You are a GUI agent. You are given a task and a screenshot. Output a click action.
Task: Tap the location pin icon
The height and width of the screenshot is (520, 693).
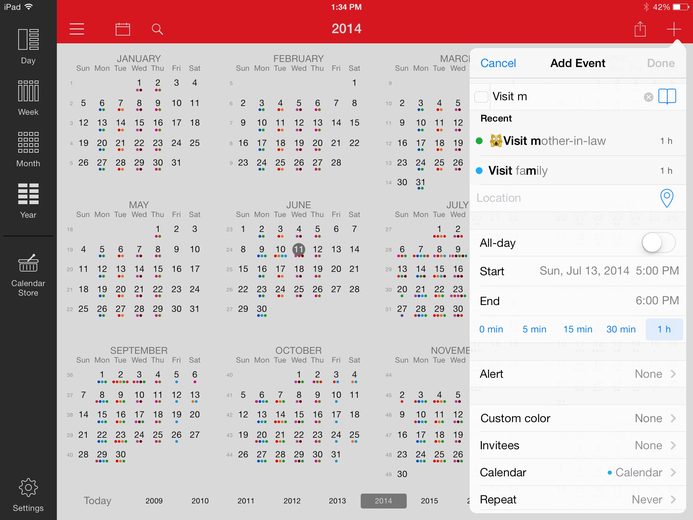[666, 198]
